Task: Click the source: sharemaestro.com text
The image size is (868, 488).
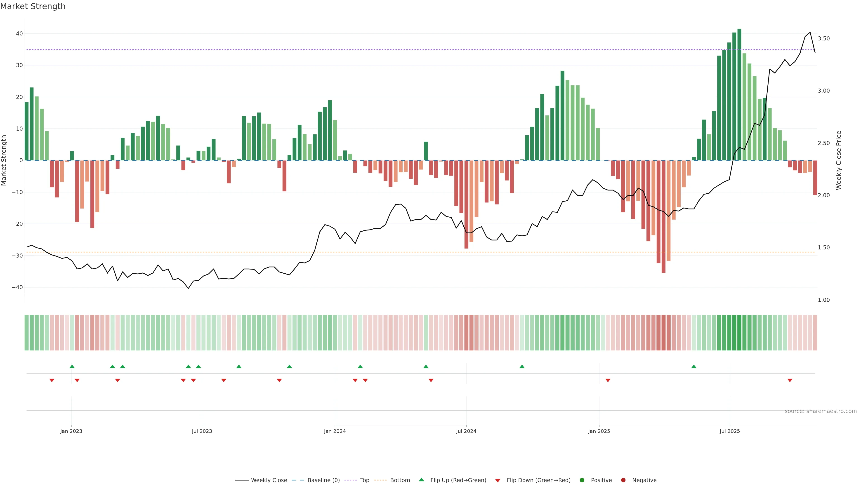Action: pyautogui.click(x=821, y=411)
